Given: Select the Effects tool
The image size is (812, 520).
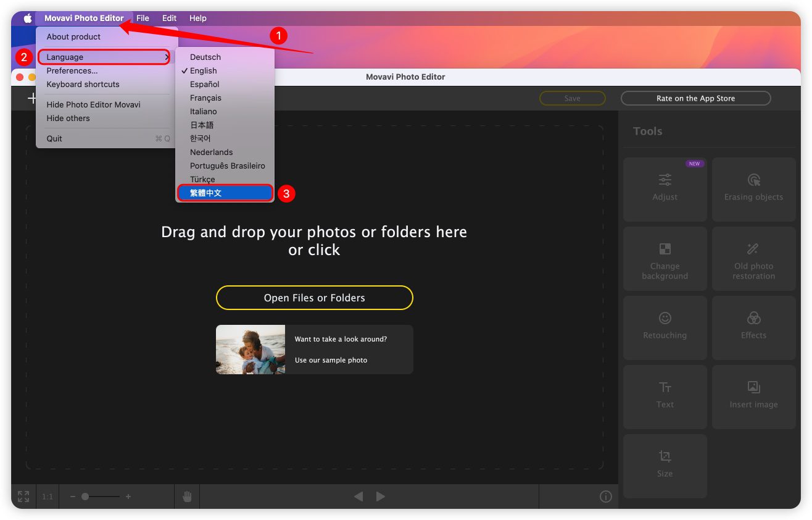Looking at the screenshot, I should (753, 326).
